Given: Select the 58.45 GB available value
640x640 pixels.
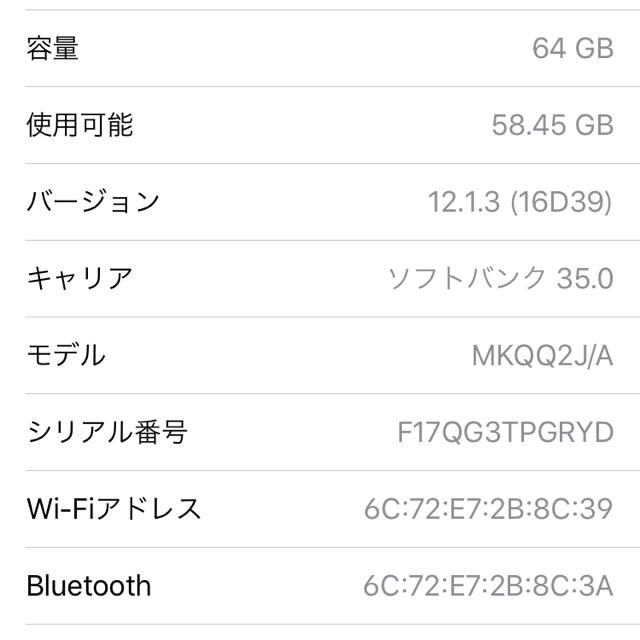Looking at the screenshot, I should click(553, 125).
